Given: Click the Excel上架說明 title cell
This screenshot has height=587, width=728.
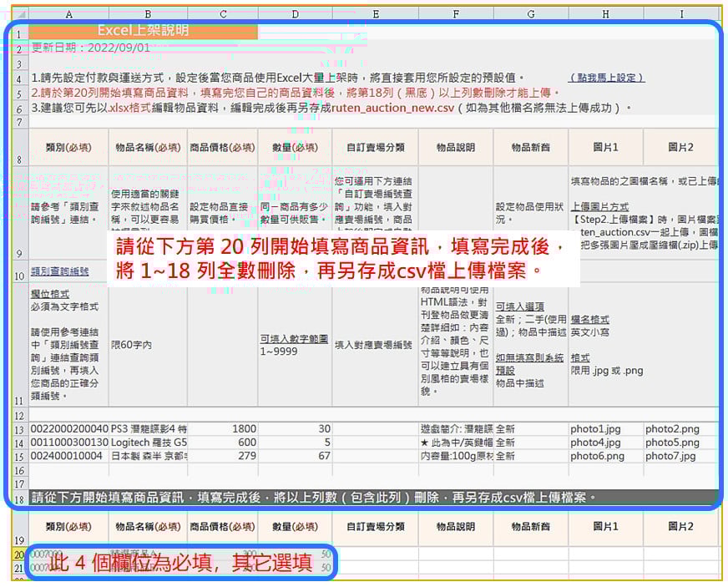Looking at the screenshot, I should (143, 31).
